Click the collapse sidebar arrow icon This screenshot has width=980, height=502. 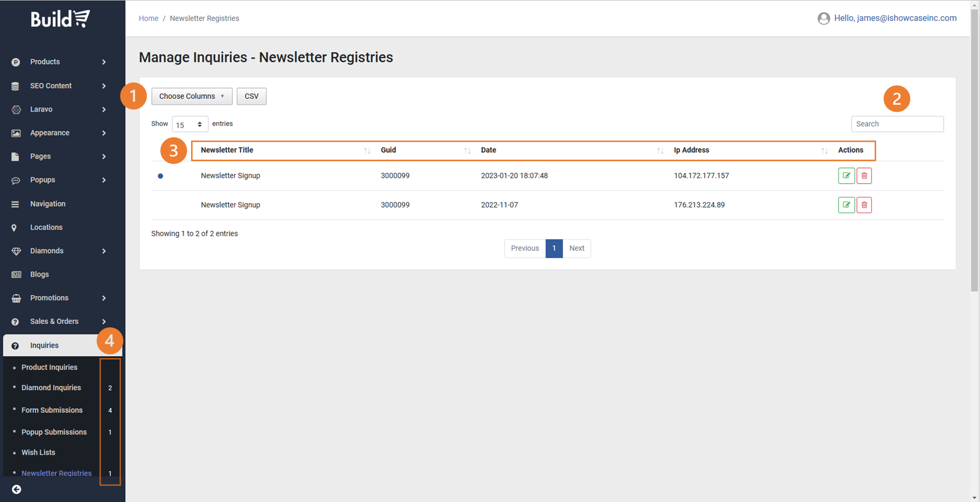tap(17, 489)
